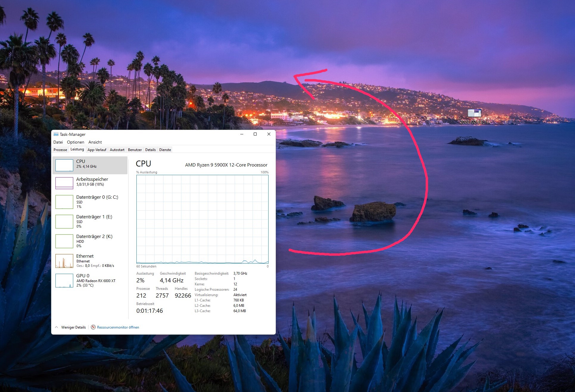This screenshot has width=575, height=392.
Task: Switch to the Prozesse tab
Action: [60, 150]
